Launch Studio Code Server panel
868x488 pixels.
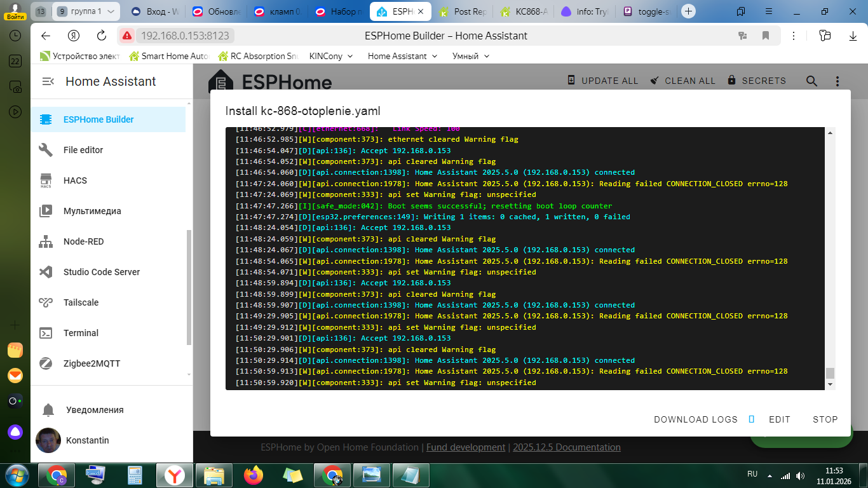coord(101,272)
